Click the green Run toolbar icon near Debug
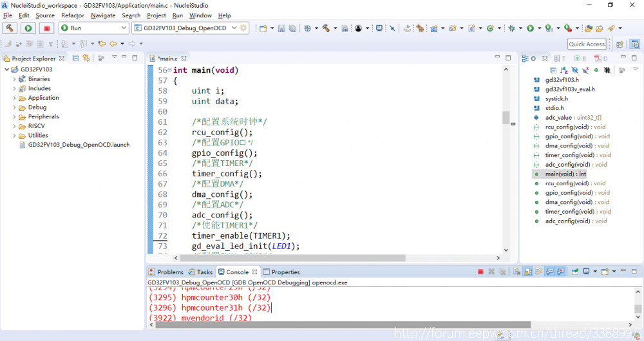 (530, 28)
